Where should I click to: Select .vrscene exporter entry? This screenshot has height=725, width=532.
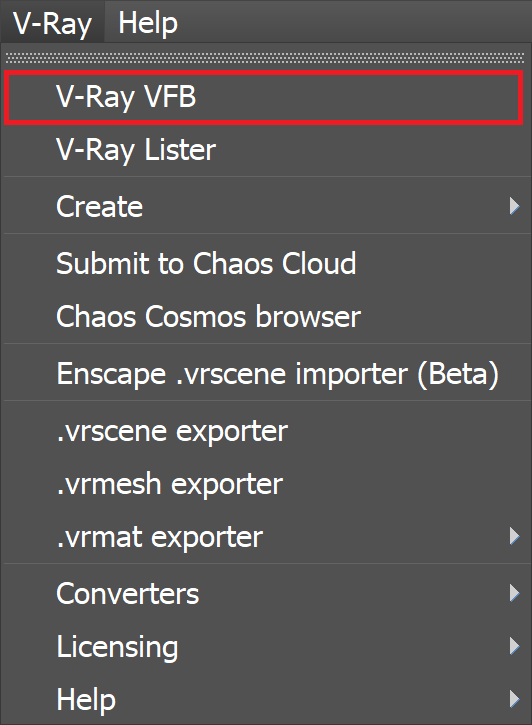coord(264,430)
